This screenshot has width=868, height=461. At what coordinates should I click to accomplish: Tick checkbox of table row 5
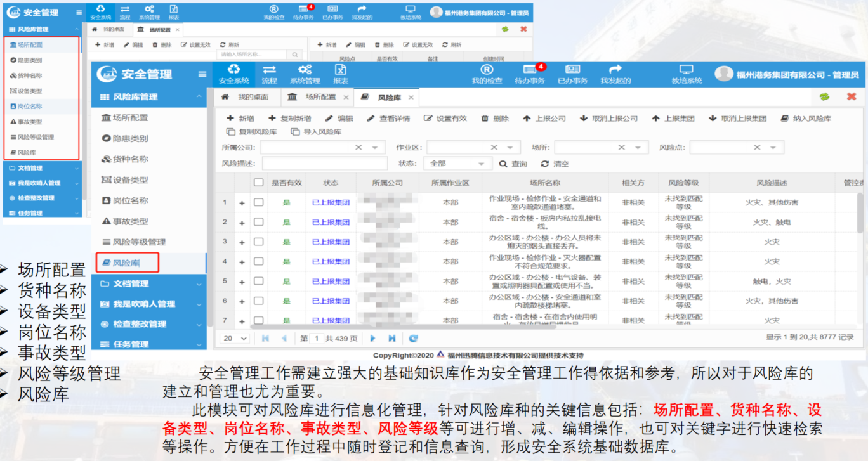click(x=258, y=281)
